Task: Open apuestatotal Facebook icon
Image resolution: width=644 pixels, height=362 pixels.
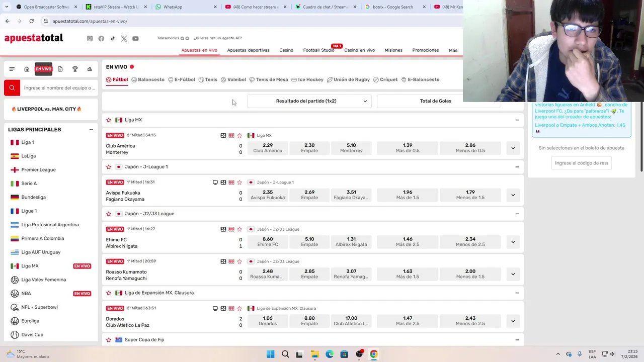Action: click(x=101, y=39)
